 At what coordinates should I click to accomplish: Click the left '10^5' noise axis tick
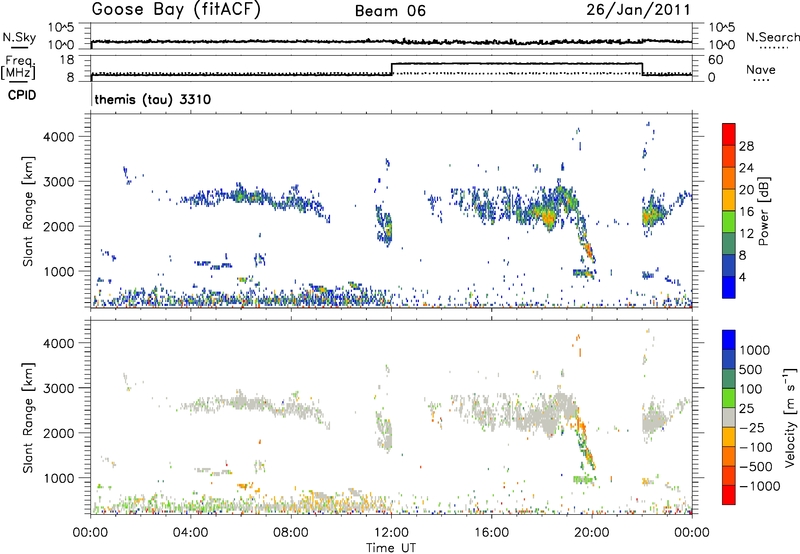pyautogui.click(x=62, y=27)
